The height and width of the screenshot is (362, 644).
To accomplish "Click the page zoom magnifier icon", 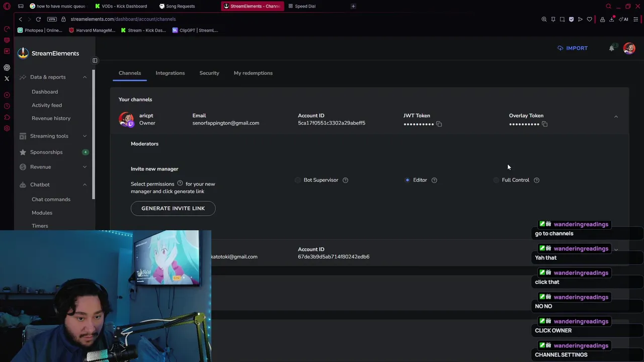I will (544, 19).
